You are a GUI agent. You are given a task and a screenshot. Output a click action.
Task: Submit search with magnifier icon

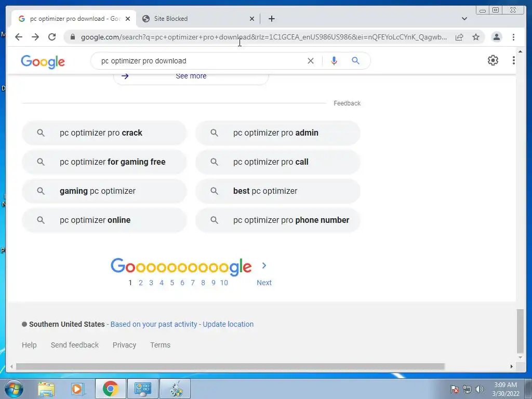355,61
